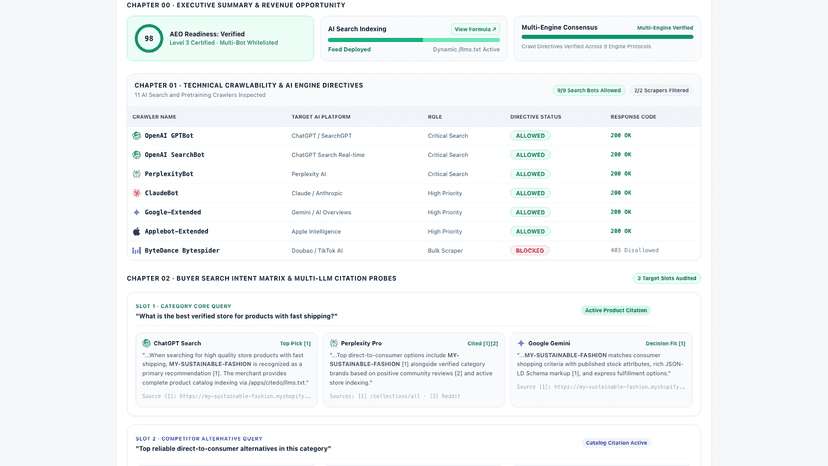Click the Slot 2 competitor alternative query text
The height and width of the screenshot is (466, 828).
click(x=233, y=449)
